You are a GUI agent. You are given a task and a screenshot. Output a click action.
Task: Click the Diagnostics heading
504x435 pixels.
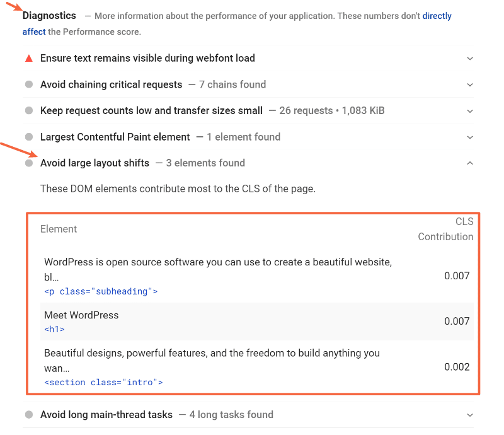click(49, 15)
